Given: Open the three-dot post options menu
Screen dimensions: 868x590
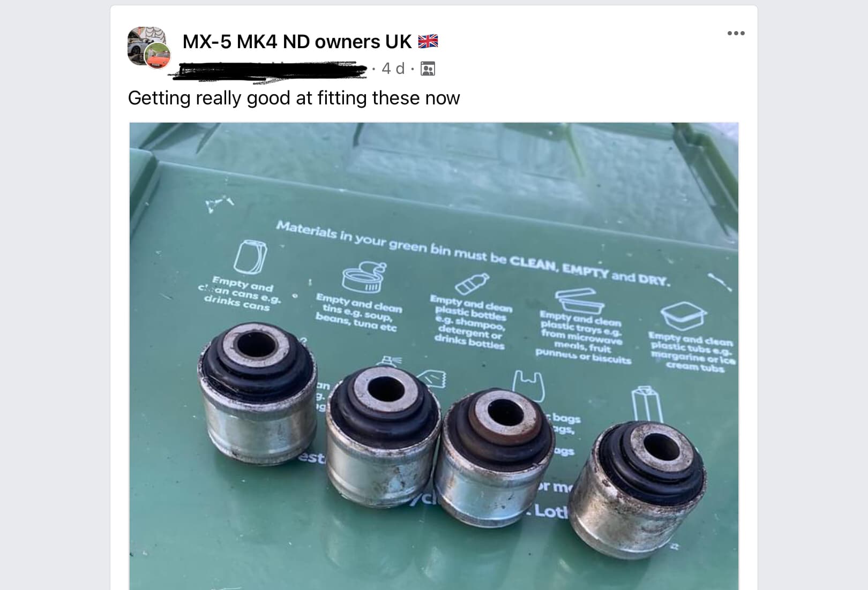Looking at the screenshot, I should 736,33.
